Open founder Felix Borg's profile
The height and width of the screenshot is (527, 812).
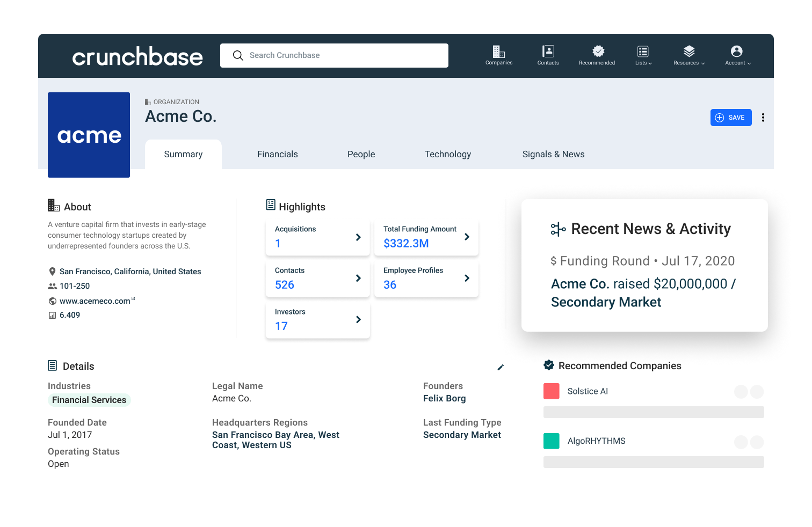click(x=445, y=398)
